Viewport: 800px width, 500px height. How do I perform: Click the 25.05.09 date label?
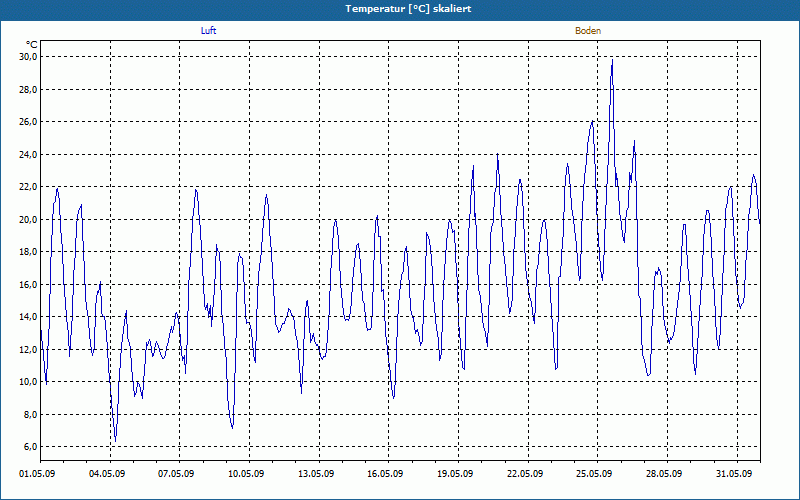point(594,474)
